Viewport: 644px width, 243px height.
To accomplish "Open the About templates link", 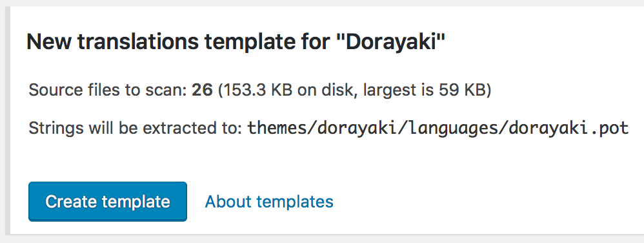I will [x=269, y=202].
